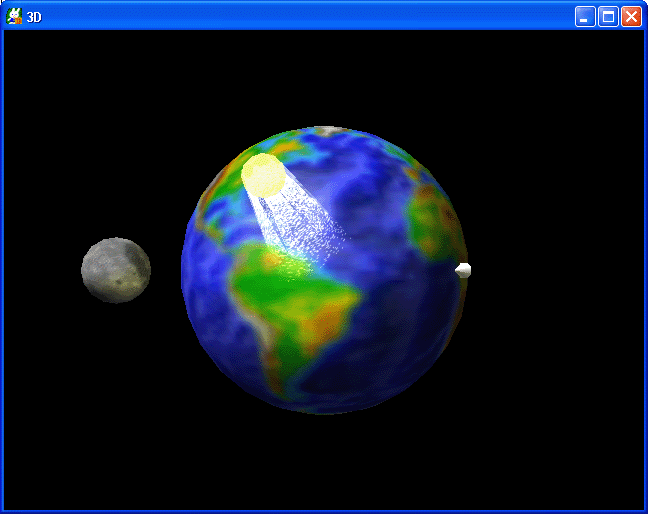The width and height of the screenshot is (648, 514).
Task: Maximize the 3D window
Action: tap(608, 16)
